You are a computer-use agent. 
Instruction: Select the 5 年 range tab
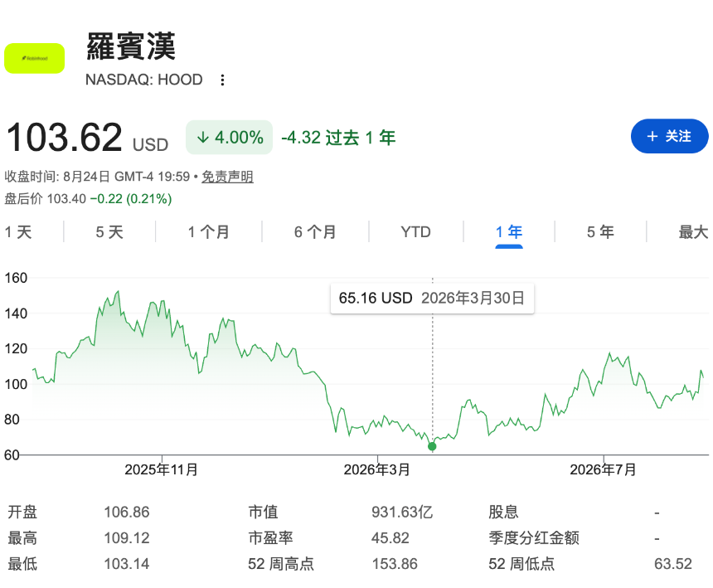coord(600,232)
